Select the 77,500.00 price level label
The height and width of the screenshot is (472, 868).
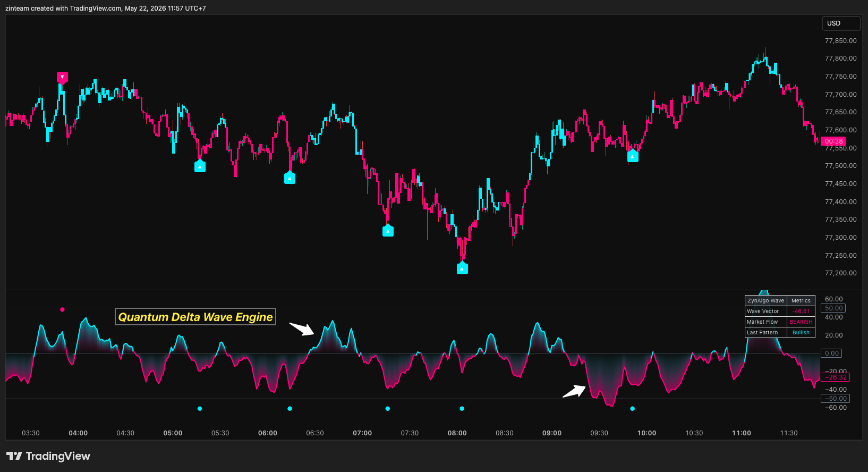(840, 166)
